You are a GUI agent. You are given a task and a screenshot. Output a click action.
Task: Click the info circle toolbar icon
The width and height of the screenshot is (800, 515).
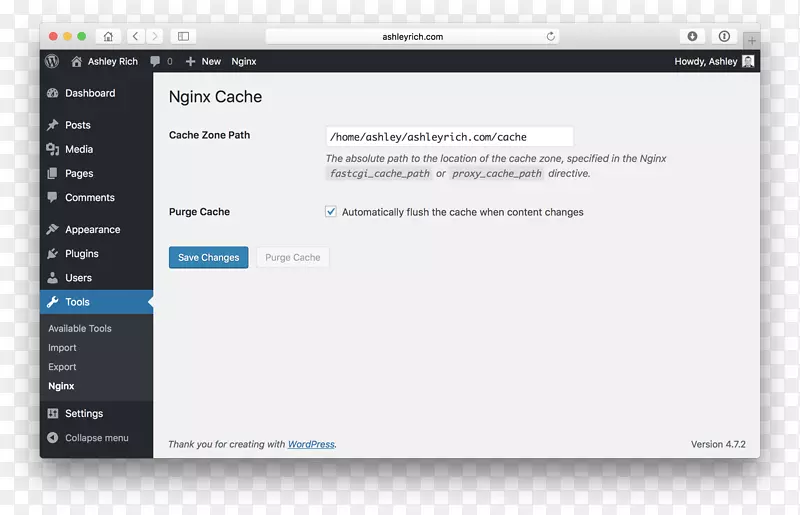coord(724,36)
